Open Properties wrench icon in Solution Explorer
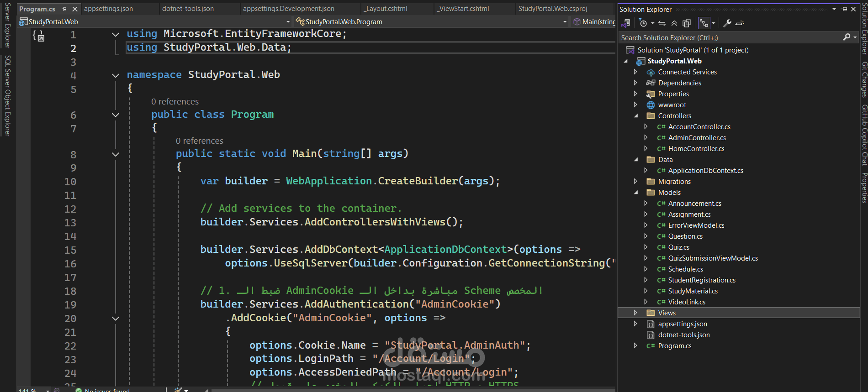The height and width of the screenshot is (392, 868). point(727,23)
